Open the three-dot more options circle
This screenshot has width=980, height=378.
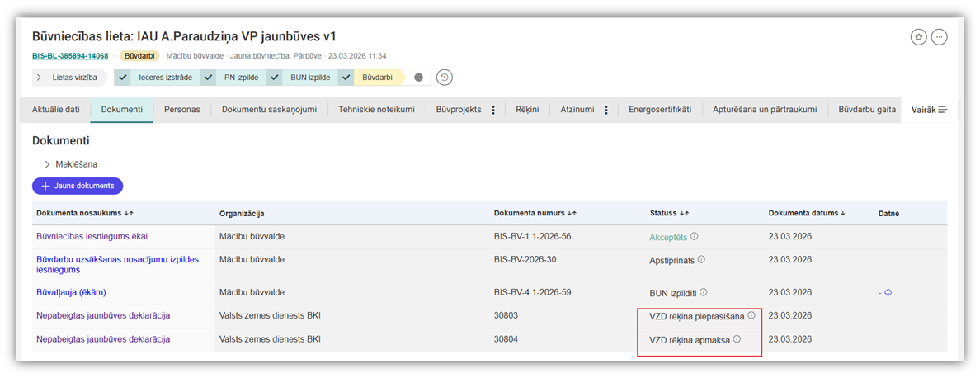click(x=940, y=37)
